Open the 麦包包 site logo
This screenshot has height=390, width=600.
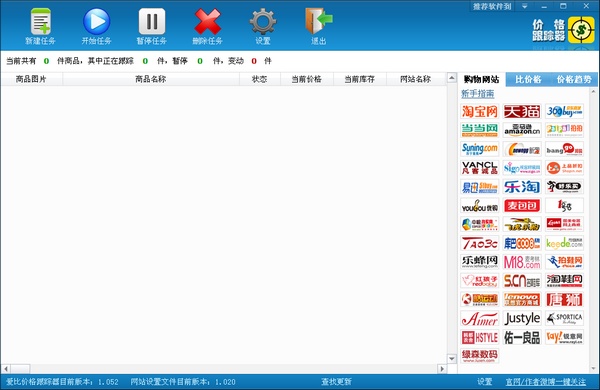pyautogui.click(x=522, y=206)
